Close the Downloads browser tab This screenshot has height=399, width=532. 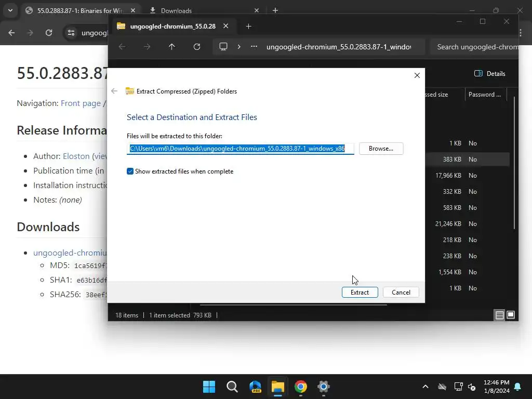257,10
